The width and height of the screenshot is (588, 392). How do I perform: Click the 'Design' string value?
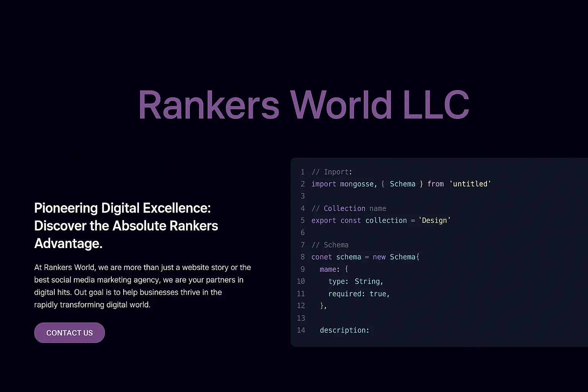point(434,220)
